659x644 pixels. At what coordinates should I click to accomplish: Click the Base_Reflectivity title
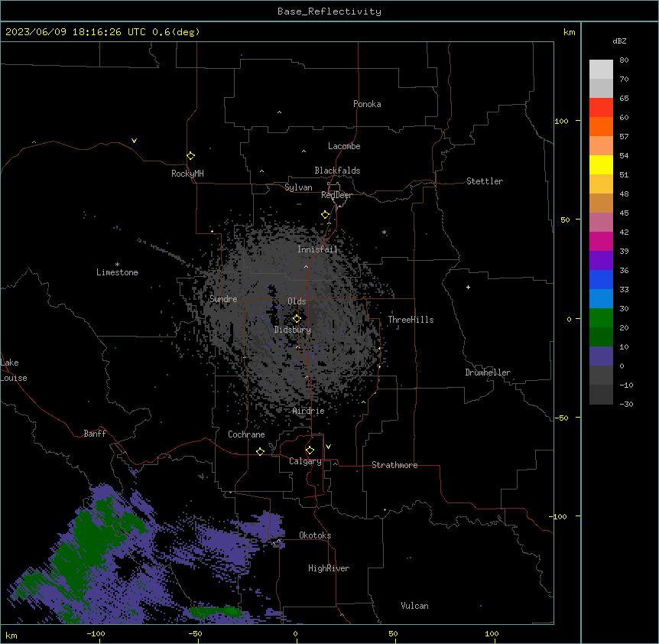(x=329, y=11)
